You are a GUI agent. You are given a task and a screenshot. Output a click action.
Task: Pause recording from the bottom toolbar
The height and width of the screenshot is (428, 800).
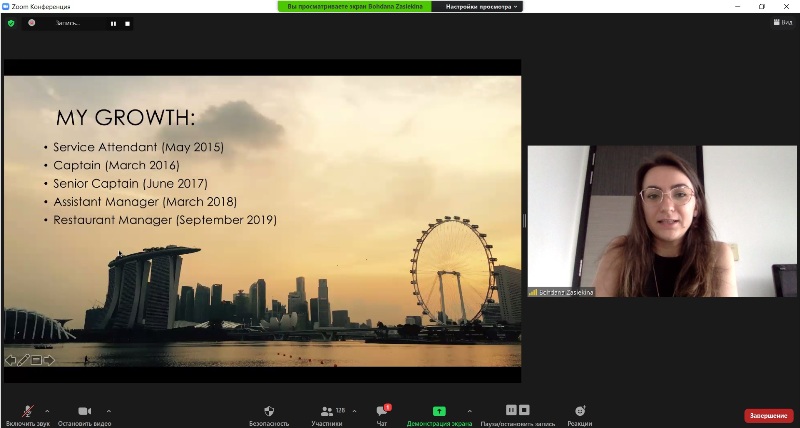tap(511, 410)
